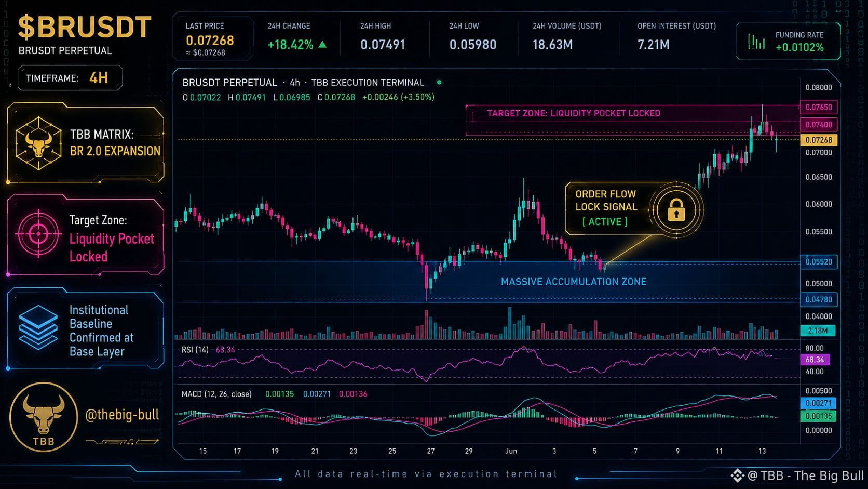Click BRUSDT PERPETUAL subtitle under the $BRUSDT title
The height and width of the screenshot is (489, 868).
(65, 50)
